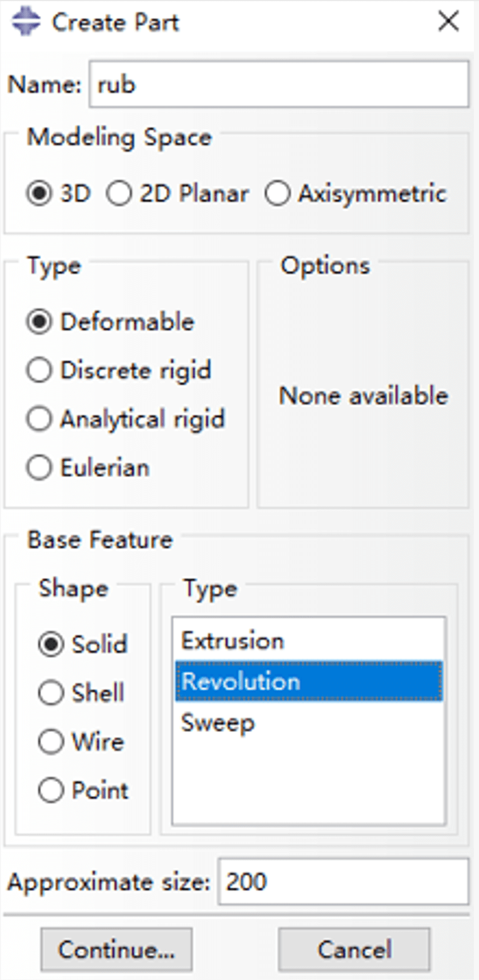
Task: Select the 3D modeling space option
Action: point(39,194)
